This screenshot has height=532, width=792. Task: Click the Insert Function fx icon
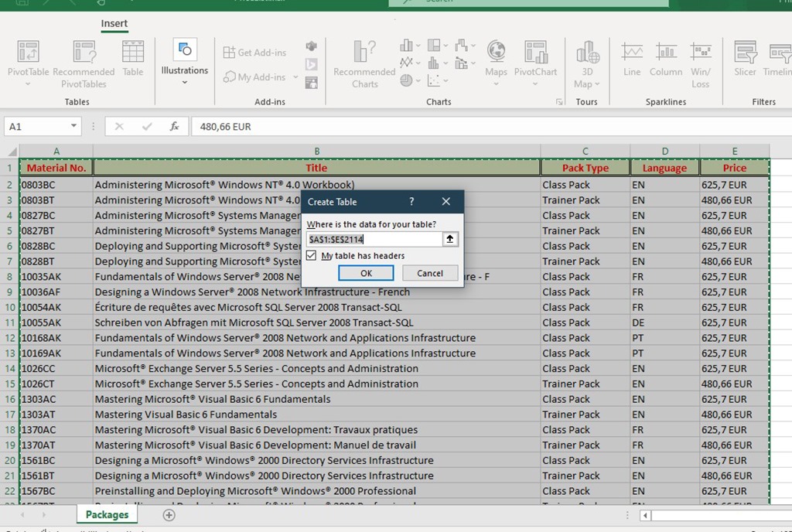[174, 126]
